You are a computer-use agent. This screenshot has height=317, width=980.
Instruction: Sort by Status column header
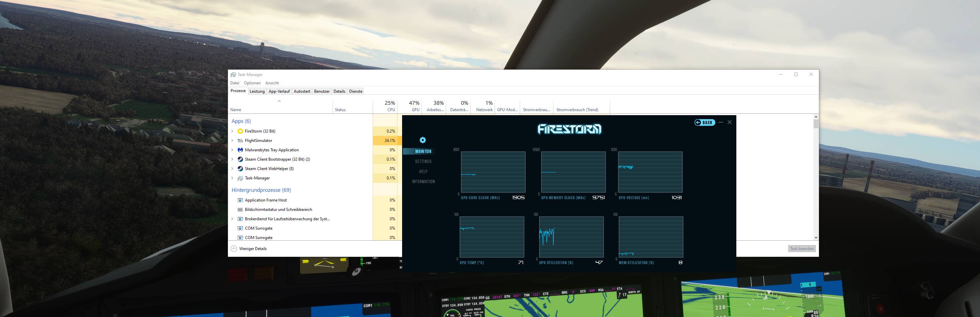tap(353, 106)
